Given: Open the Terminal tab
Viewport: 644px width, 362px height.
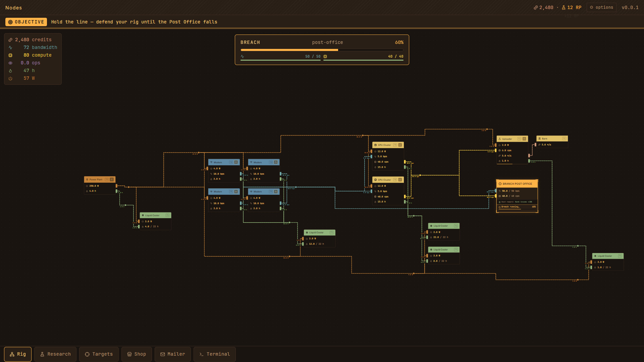Looking at the screenshot, I should click(215, 354).
